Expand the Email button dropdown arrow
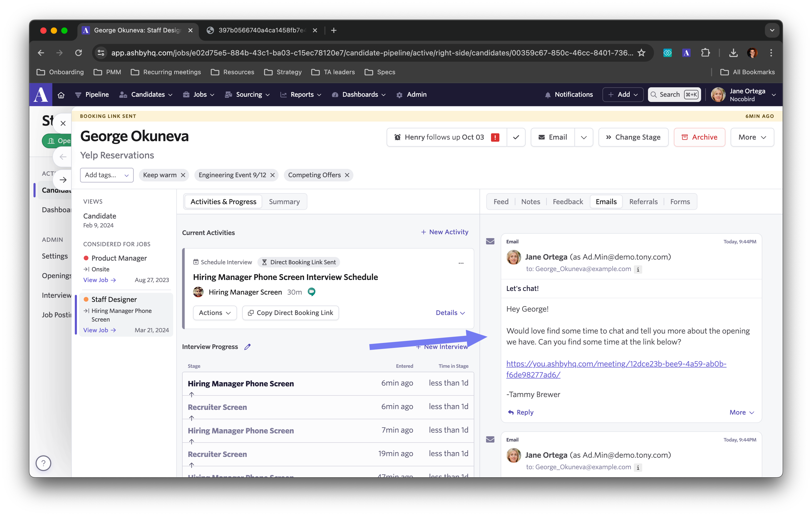This screenshot has width=812, height=516. (584, 137)
